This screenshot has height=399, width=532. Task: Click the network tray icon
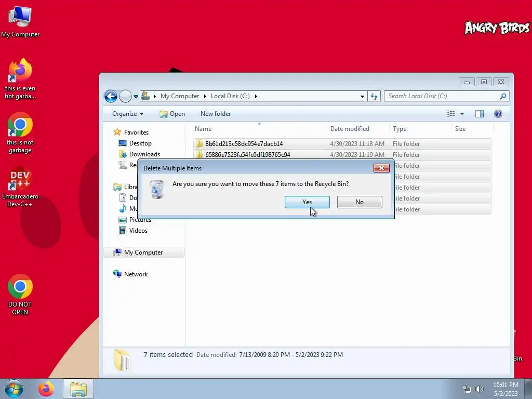click(467, 389)
